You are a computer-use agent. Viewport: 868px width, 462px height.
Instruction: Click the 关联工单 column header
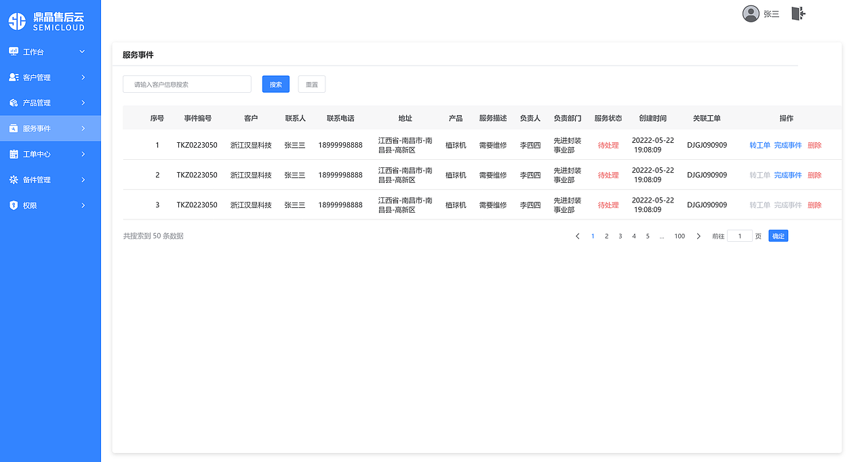[707, 118]
